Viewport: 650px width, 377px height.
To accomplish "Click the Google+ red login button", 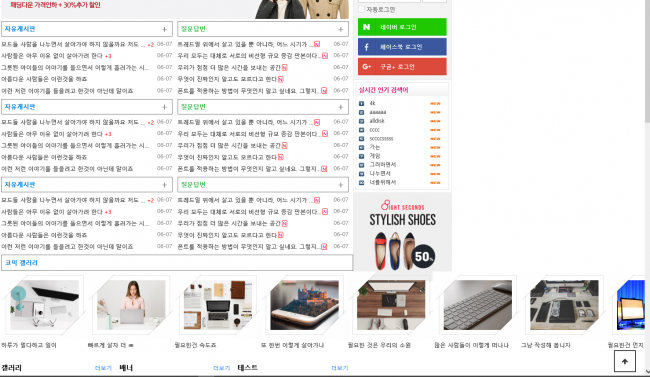I will 402,66.
